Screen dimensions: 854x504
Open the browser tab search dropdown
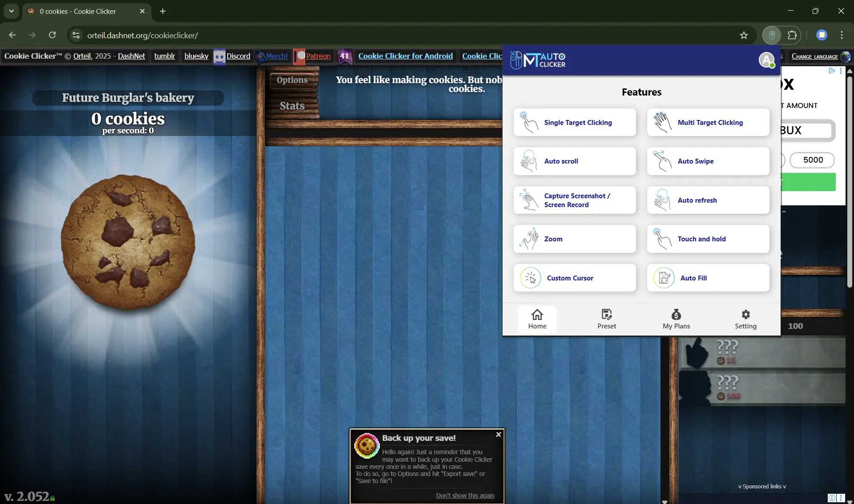click(11, 11)
